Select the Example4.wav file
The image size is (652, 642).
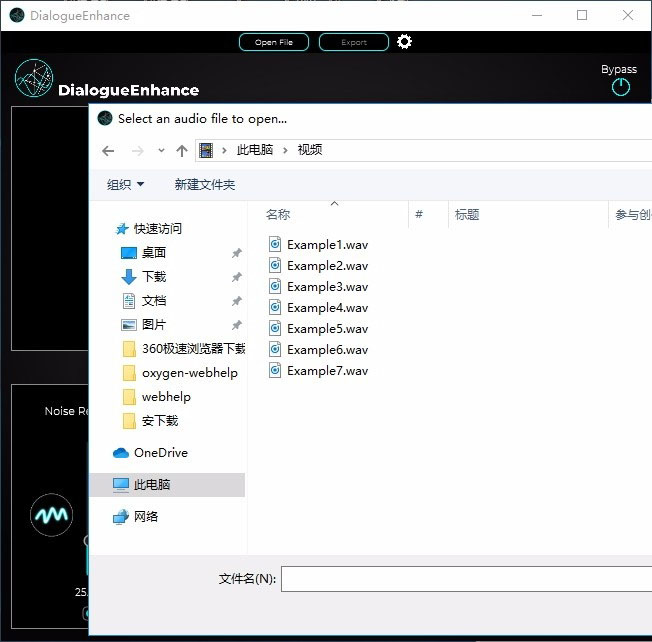point(319,308)
